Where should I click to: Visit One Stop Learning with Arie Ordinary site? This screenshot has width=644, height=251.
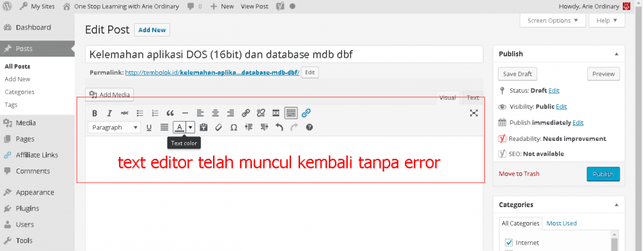pyautogui.click(x=121, y=6)
